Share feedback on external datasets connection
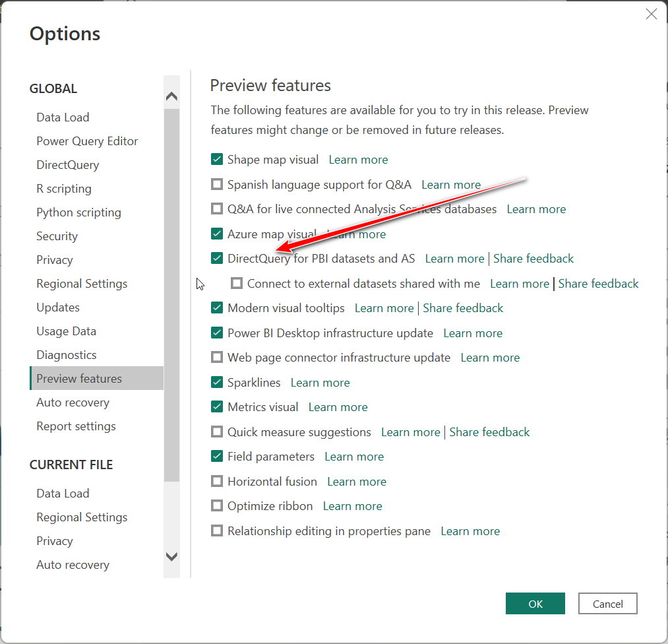Image resolution: width=668 pixels, height=644 pixels. [599, 284]
